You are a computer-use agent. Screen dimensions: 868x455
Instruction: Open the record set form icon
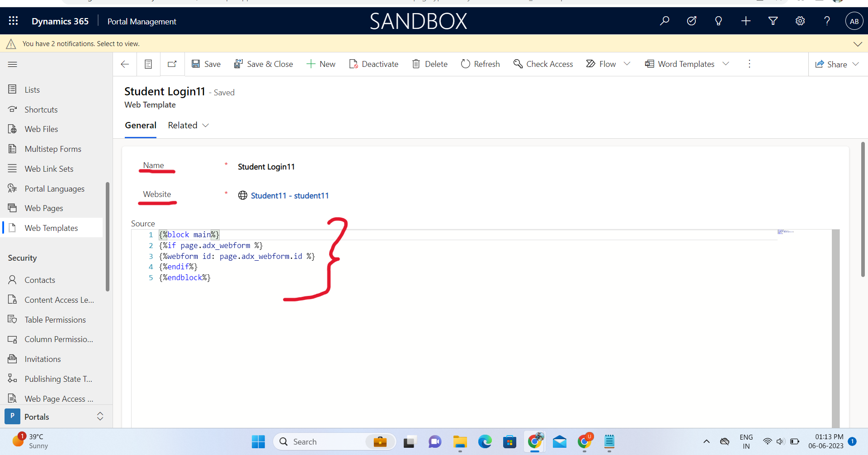coord(148,64)
